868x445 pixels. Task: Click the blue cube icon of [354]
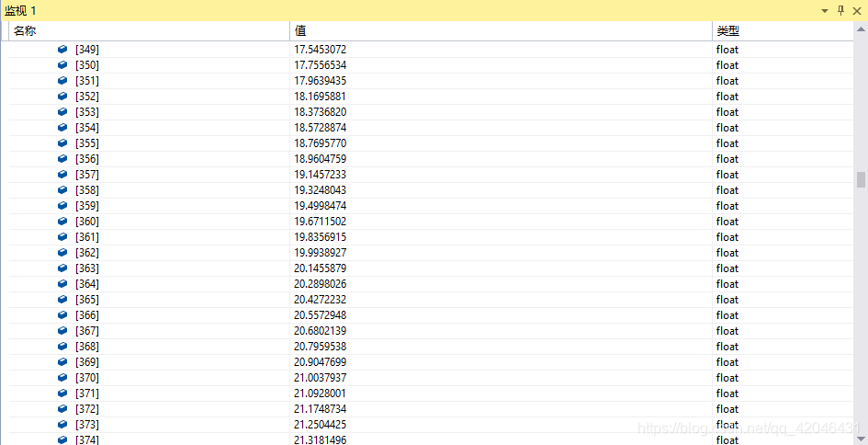point(62,128)
